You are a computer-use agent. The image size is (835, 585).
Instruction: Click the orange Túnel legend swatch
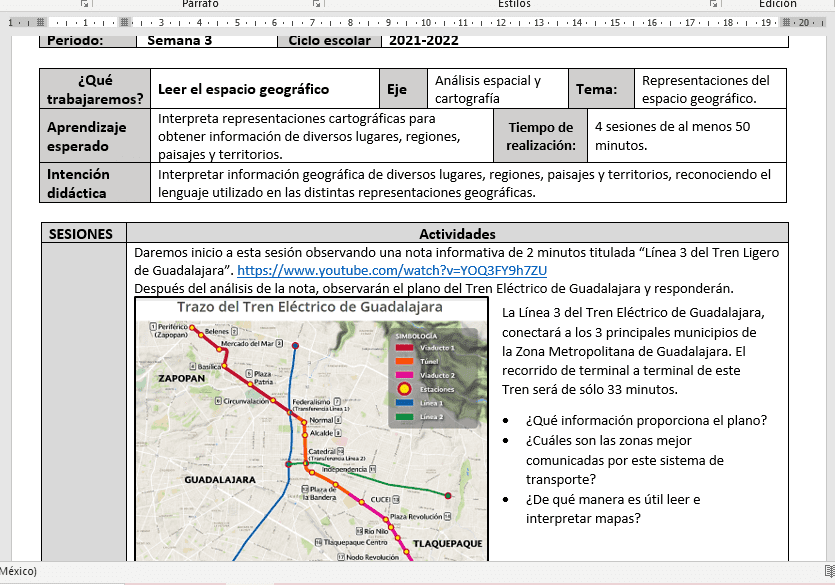click(404, 361)
